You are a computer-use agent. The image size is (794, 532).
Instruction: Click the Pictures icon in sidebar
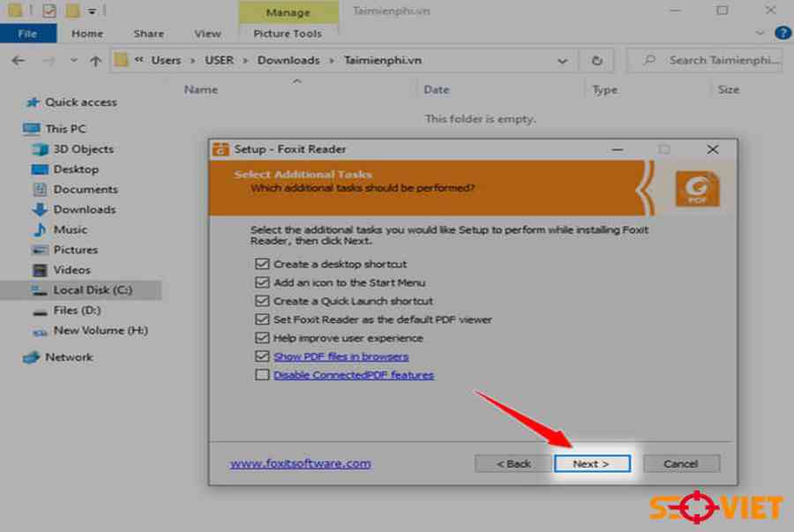(40, 250)
